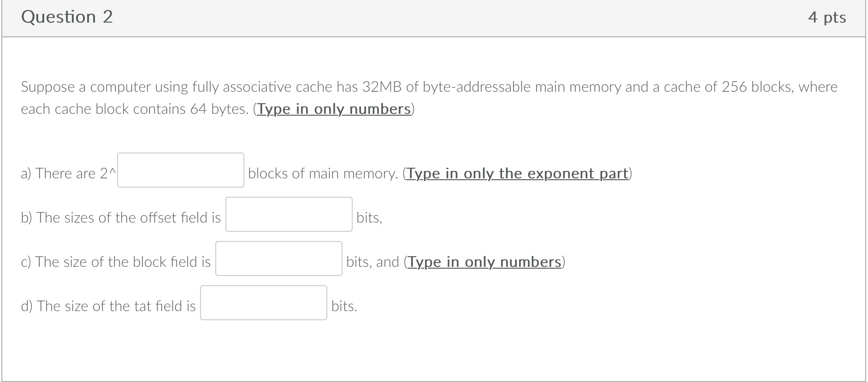Click underlined Type in only numbers in part c

pyautogui.click(x=484, y=262)
